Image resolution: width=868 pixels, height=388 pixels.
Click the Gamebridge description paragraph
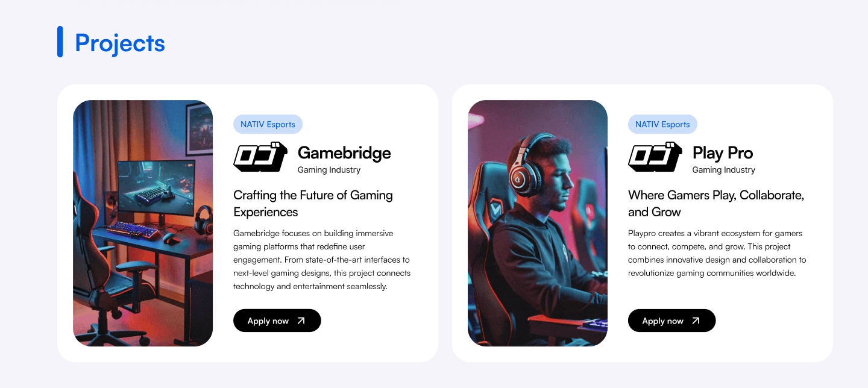(x=322, y=260)
